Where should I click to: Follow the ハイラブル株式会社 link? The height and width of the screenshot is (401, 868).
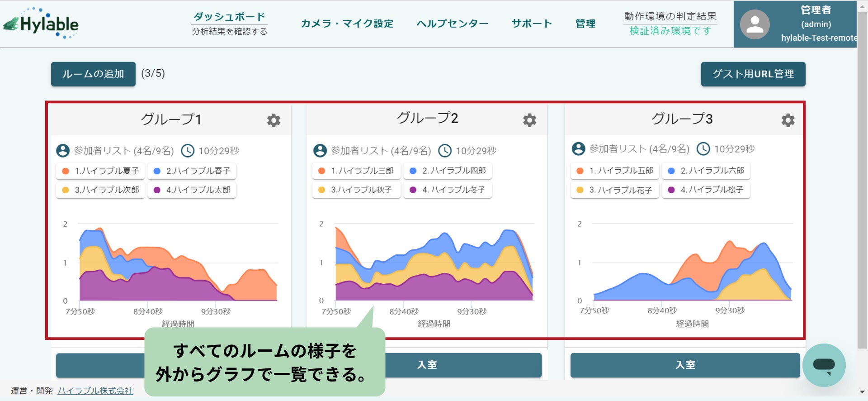pyautogui.click(x=95, y=391)
